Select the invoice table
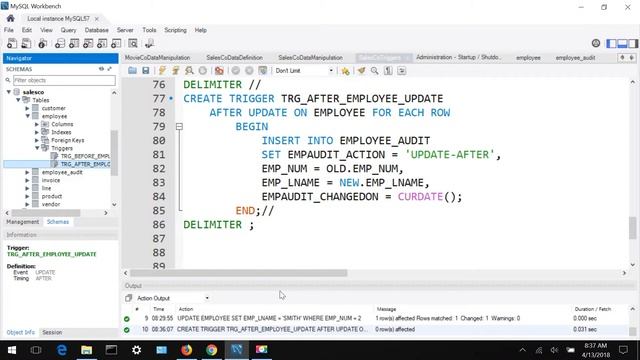 coord(51,180)
